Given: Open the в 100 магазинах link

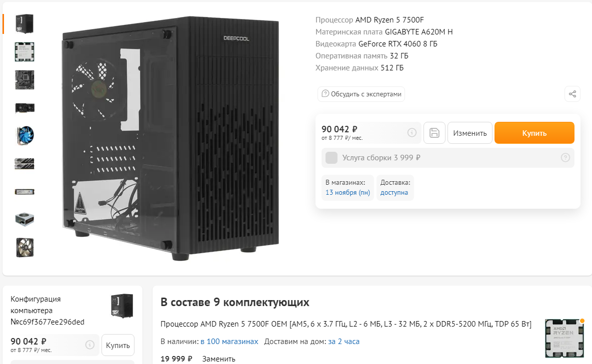Looking at the screenshot, I should tap(229, 342).
